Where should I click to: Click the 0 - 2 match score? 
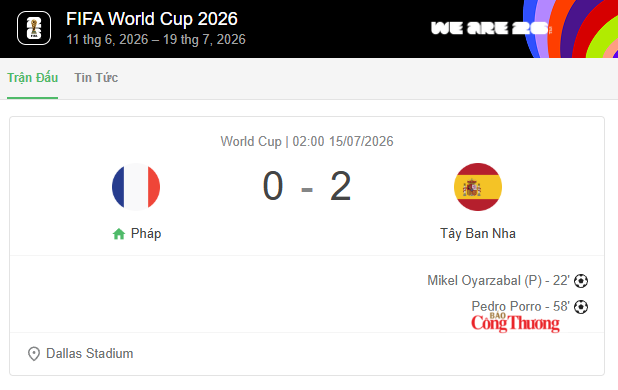coord(307,186)
